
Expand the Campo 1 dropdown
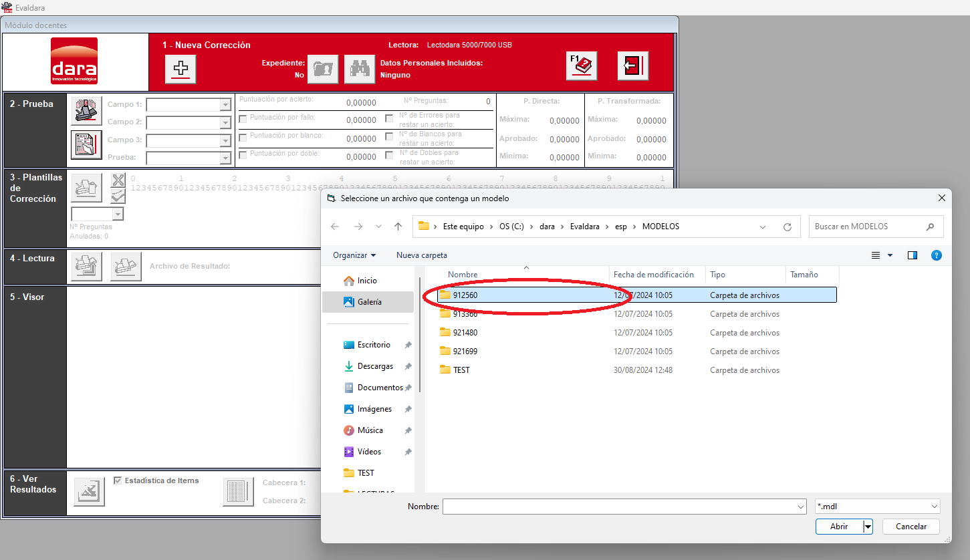tap(225, 105)
